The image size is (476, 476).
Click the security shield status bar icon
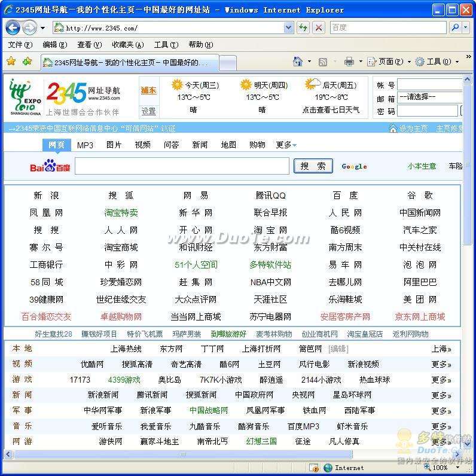pos(313,468)
